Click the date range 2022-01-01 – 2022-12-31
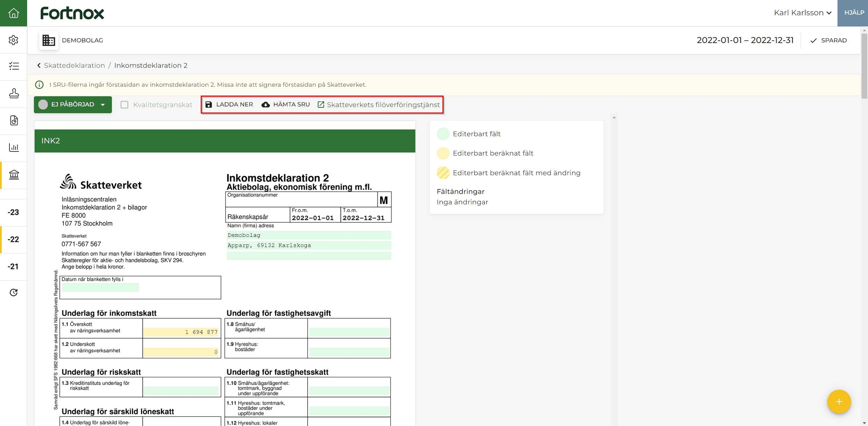868x426 pixels. pos(745,40)
